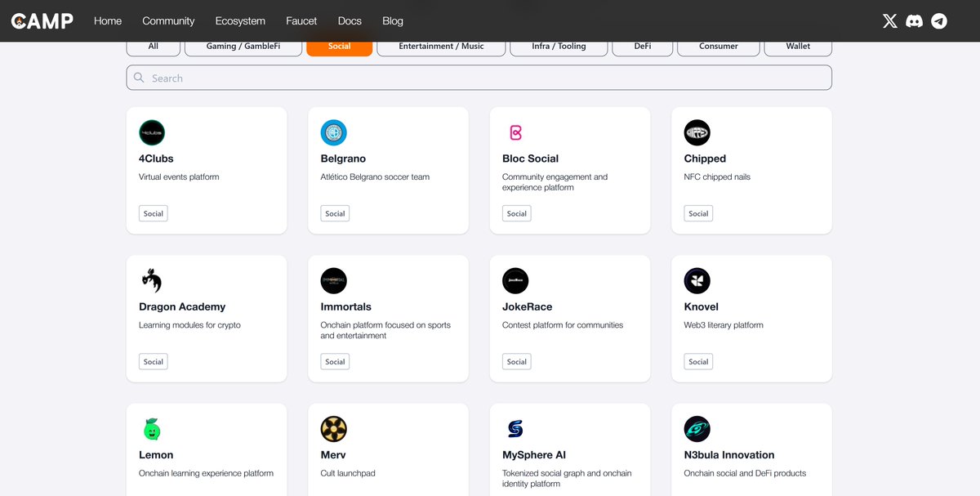The height and width of the screenshot is (496, 980).
Task: Open the Docs nav link
Action: tap(350, 21)
